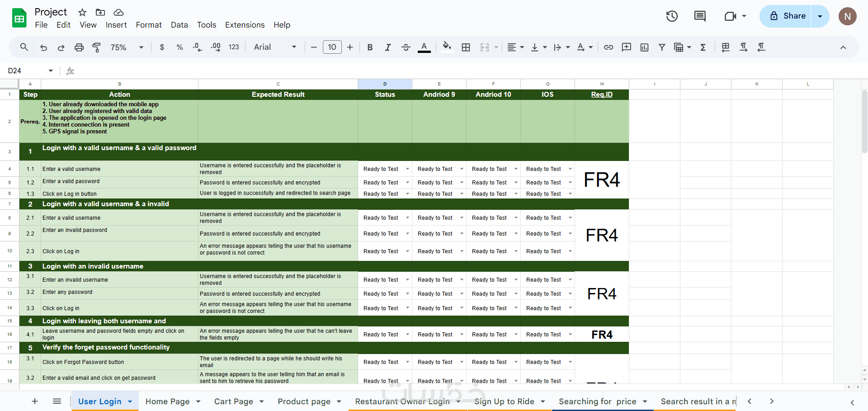Decrease font size with minus button

[314, 47]
